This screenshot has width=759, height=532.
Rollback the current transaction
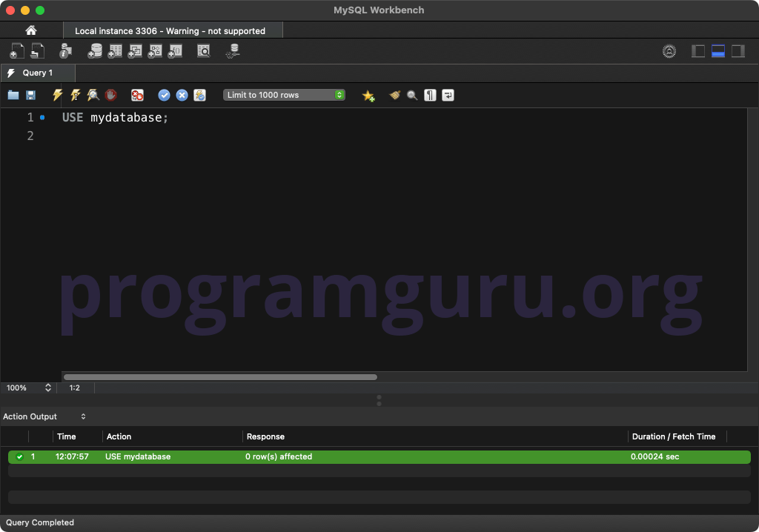point(182,95)
